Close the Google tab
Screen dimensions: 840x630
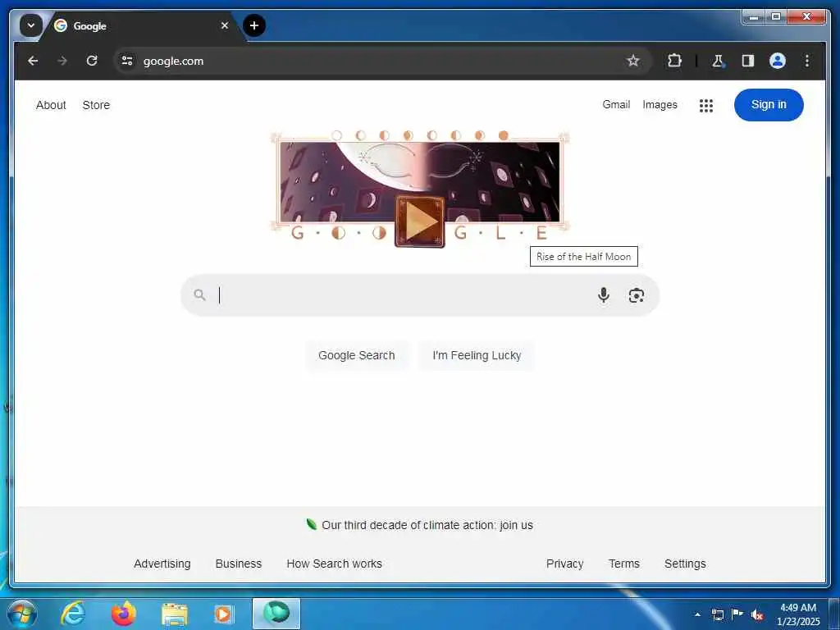click(x=225, y=25)
